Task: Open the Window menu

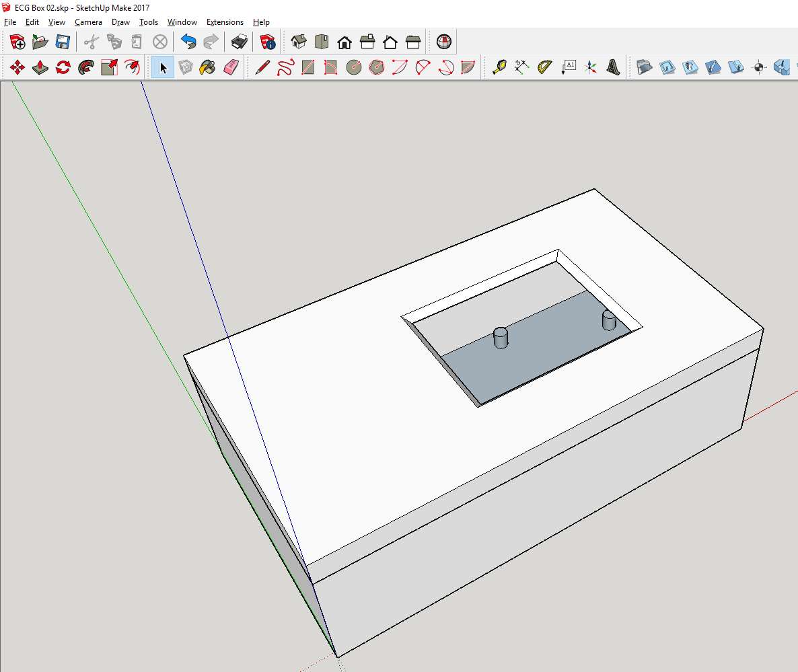Action: pyautogui.click(x=182, y=22)
